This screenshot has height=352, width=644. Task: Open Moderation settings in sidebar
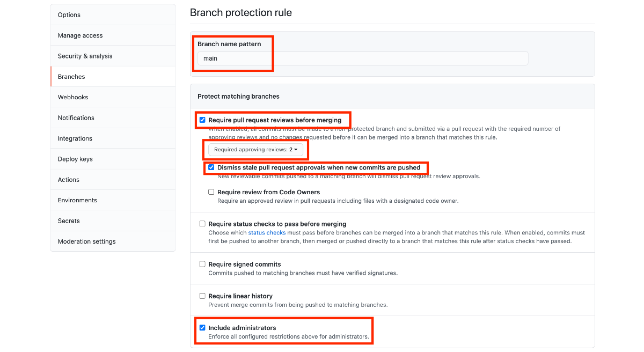point(113,241)
